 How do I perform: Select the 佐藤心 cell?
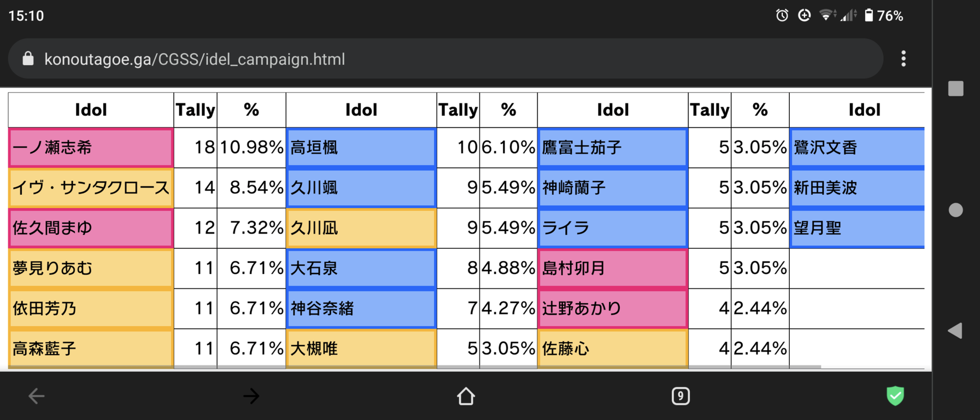coord(613,348)
